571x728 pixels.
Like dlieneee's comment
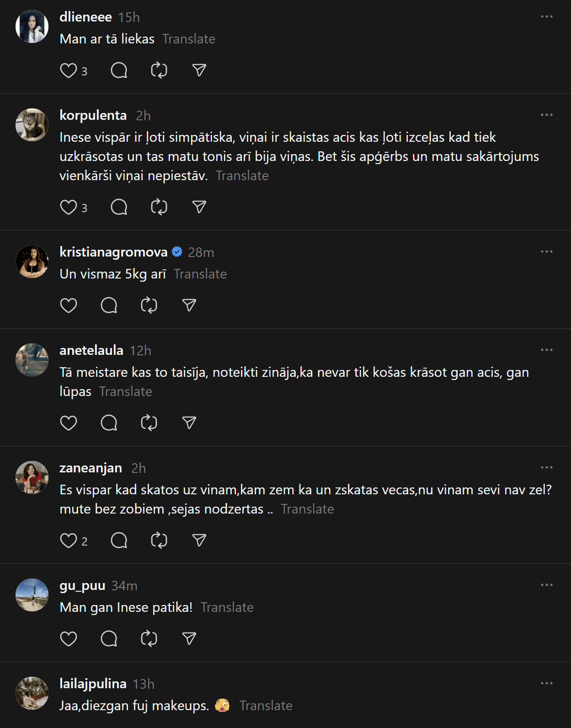(69, 70)
